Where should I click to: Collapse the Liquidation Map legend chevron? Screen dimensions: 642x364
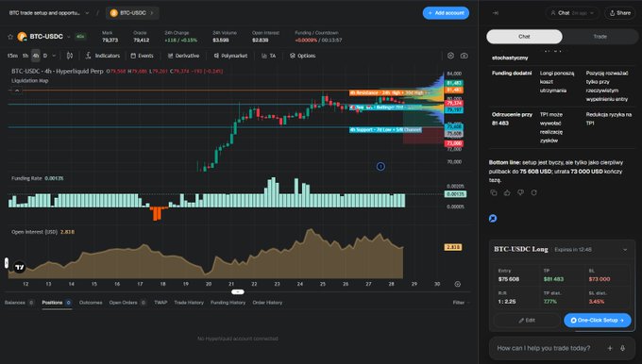17,91
